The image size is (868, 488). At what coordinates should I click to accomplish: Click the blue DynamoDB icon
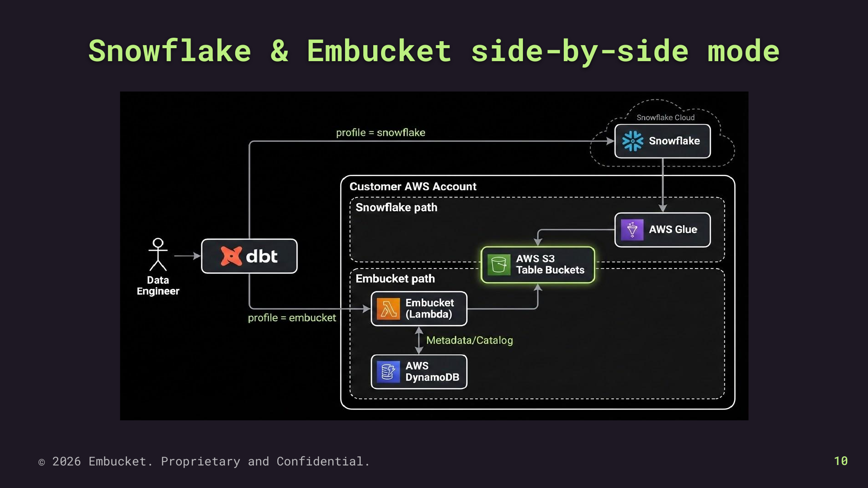tap(388, 372)
